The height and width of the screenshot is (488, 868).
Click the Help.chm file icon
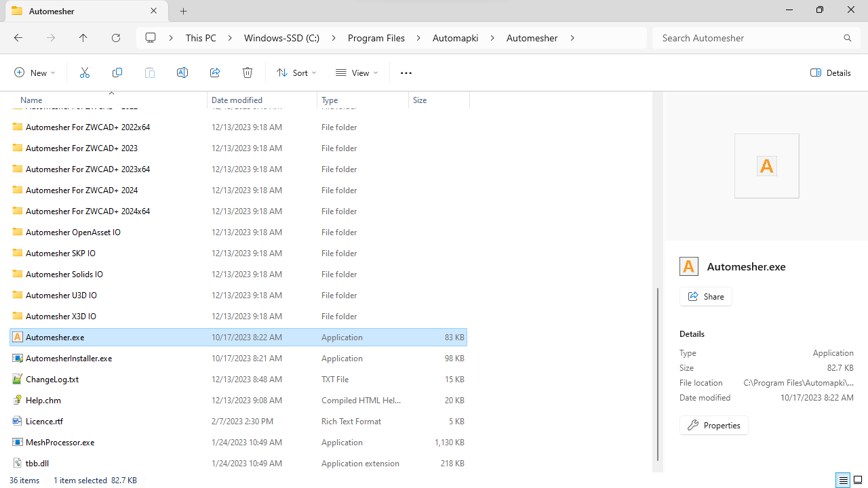pyautogui.click(x=18, y=400)
